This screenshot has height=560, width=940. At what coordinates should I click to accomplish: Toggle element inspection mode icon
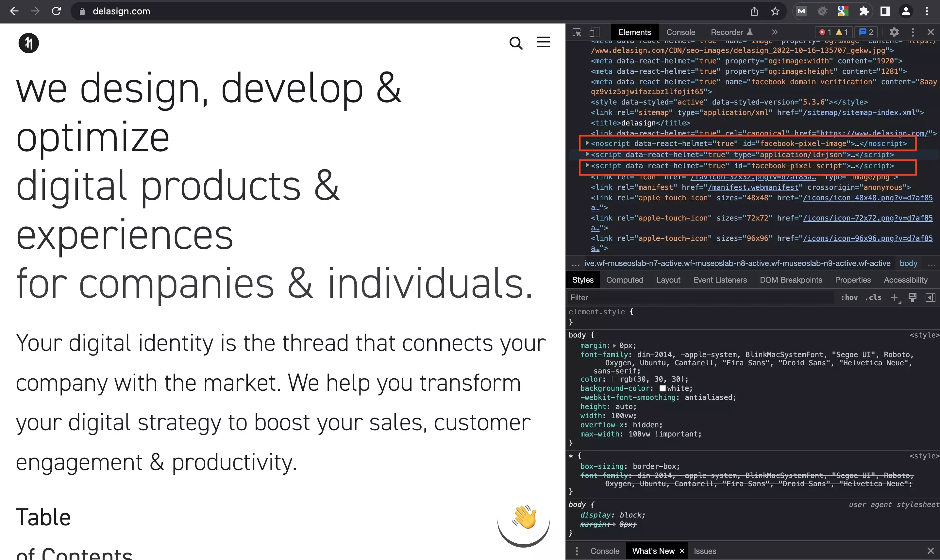(x=577, y=31)
